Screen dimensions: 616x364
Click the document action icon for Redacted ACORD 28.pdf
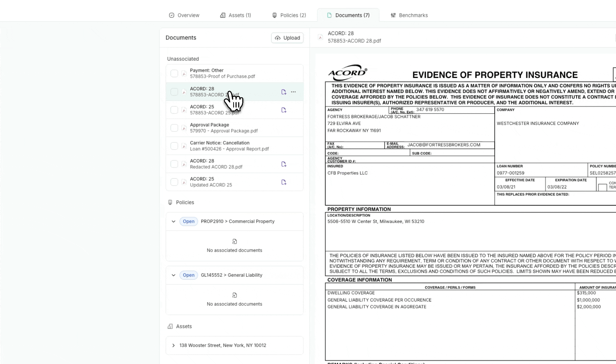point(284,164)
